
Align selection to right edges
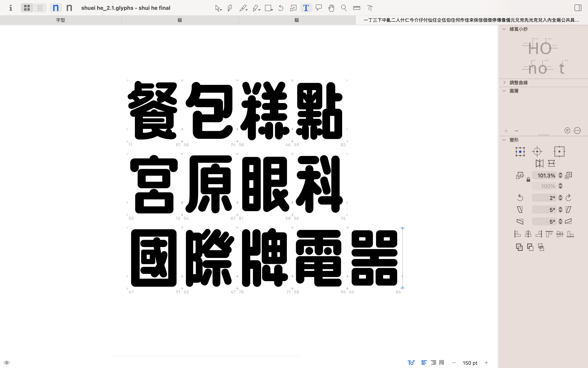click(x=539, y=234)
